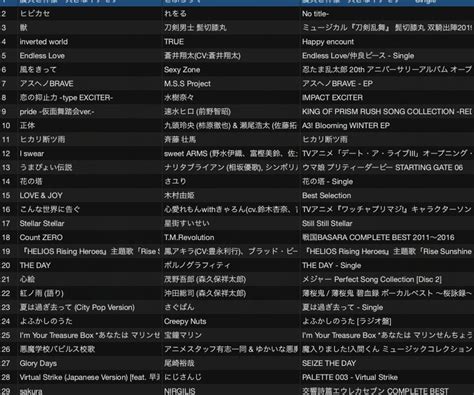This screenshot has width=474, height=395.
Task: Select the song "inverted world"
Action: point(44,42)
